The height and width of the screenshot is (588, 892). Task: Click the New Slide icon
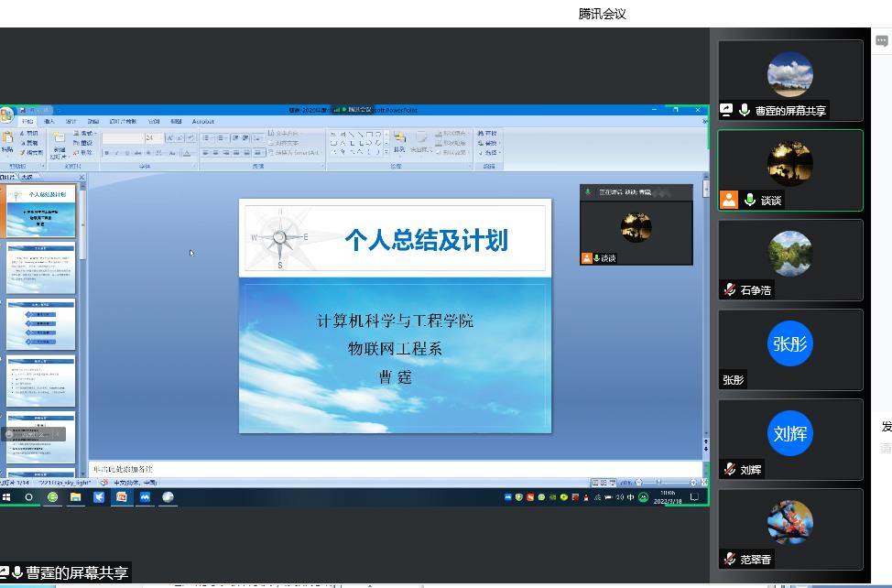[59, 142]
